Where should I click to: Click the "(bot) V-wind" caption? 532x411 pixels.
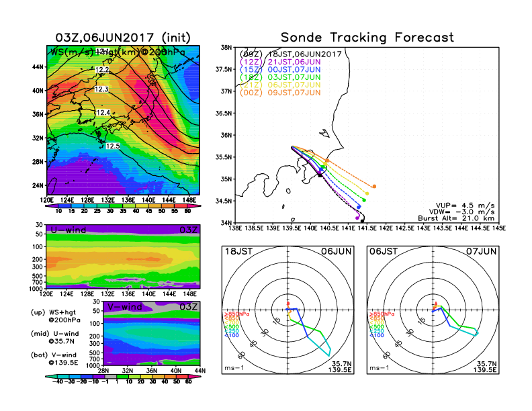(54, 355)
